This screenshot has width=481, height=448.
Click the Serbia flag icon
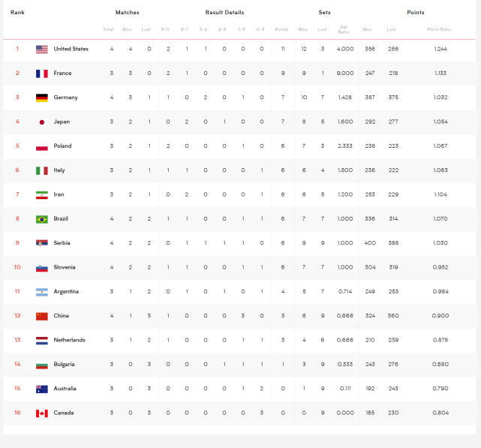[x=42, y=243]
